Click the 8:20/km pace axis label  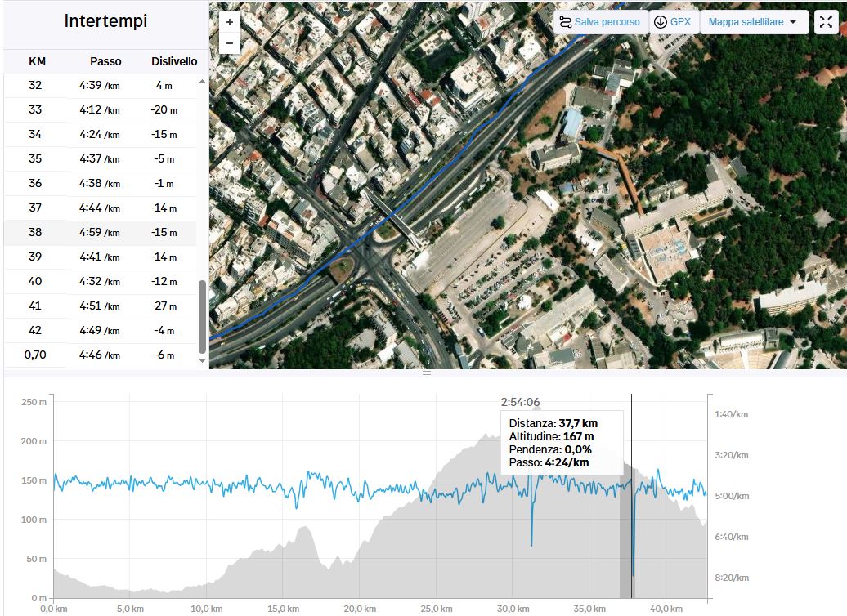point(732,578)
